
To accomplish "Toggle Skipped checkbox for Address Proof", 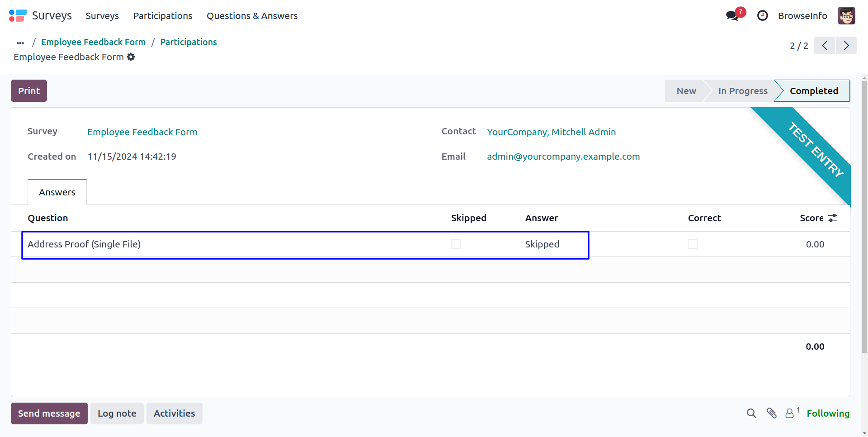I will click(456, 244).
